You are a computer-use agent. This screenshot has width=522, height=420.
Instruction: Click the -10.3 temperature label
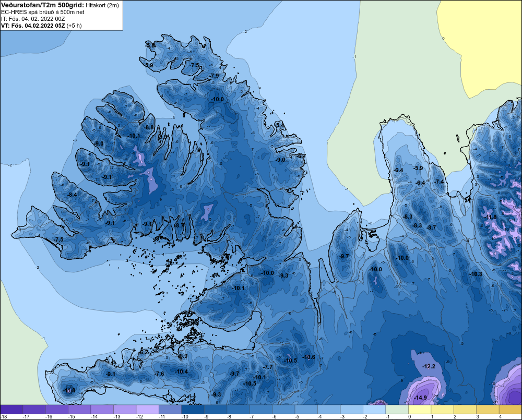[476, 274]
